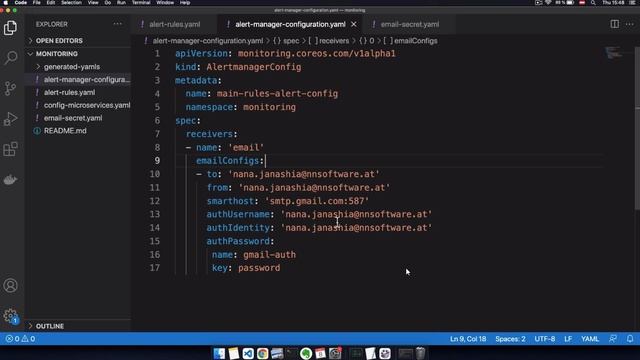The width and height of the screenshot is (640, 360).
Task: Click the breadcrumb file name alert-manager-configuration.yaml
Action: coord(208,41)
